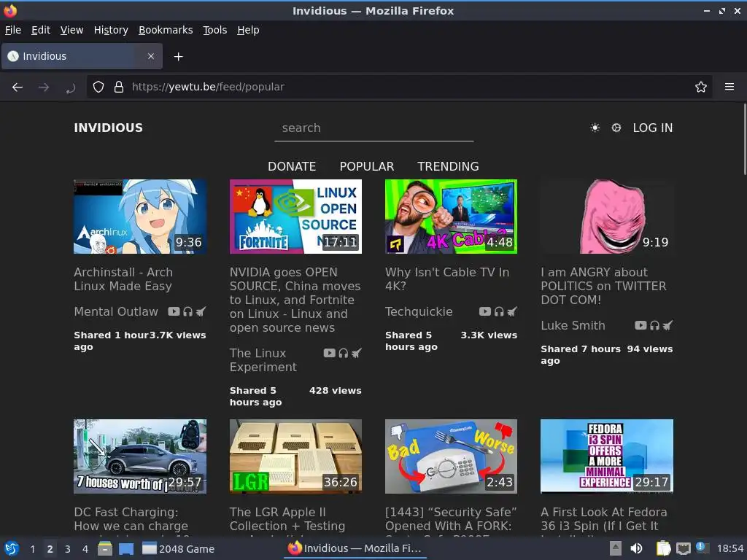Click the INVIDIOUS home logo
Screen dimensions: 747x560
[x=108, y=128]
